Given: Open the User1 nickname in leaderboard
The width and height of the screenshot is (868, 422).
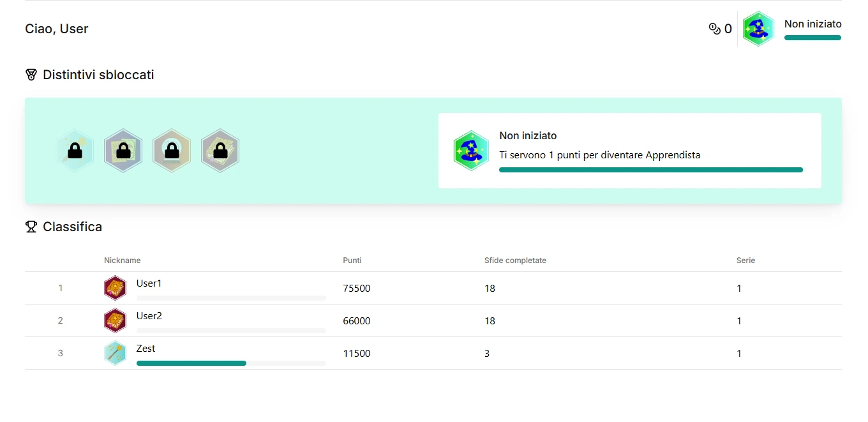Looking at the screenshot, I should [149, 283].
